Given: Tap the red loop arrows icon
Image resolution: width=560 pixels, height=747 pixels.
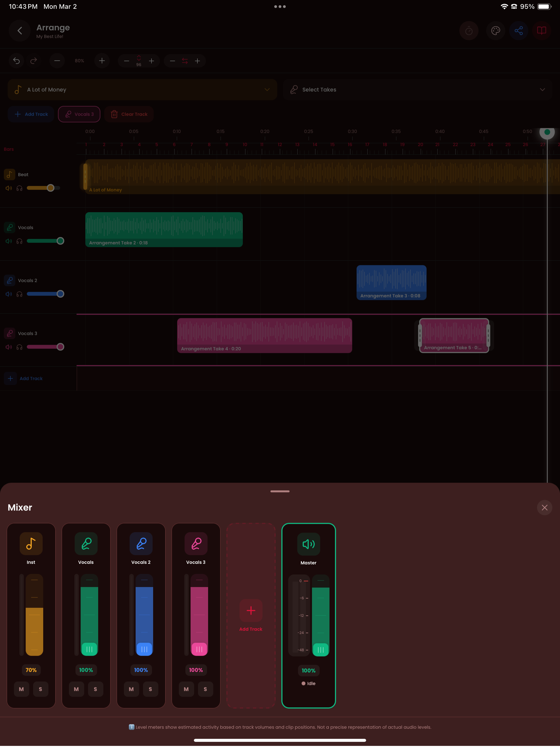Looking at the screenshot, I should click(185, 61).
